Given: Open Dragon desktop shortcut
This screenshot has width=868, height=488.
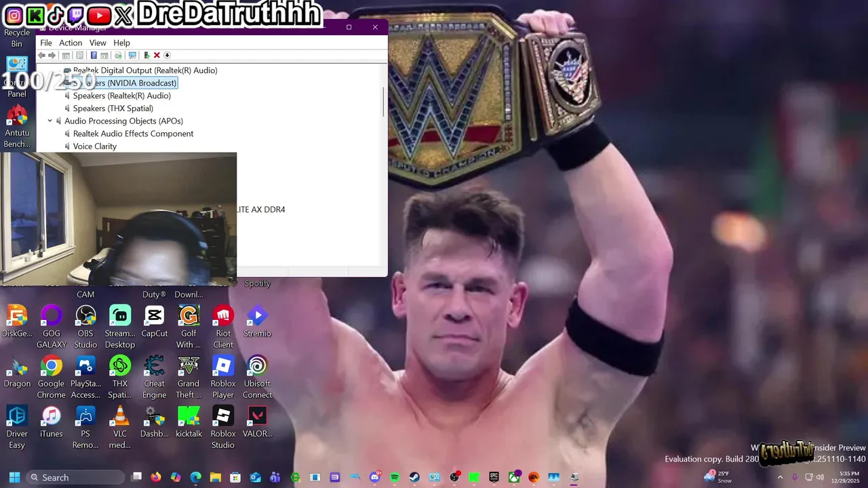Looking at the screenshot, I should point(17,371).
